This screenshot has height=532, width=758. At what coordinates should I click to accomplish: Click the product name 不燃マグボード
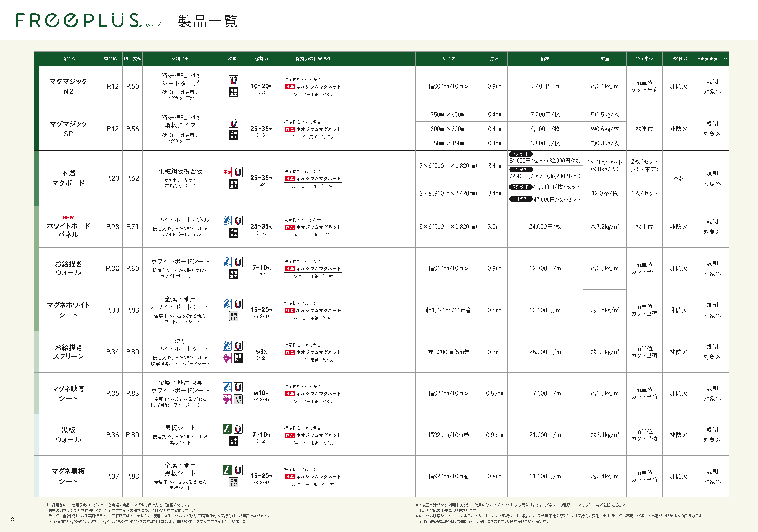[68, 178]
